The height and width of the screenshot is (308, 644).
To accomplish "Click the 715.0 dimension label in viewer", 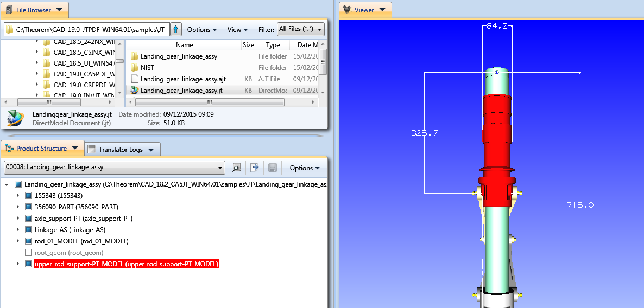I will [x=580, y=205].
